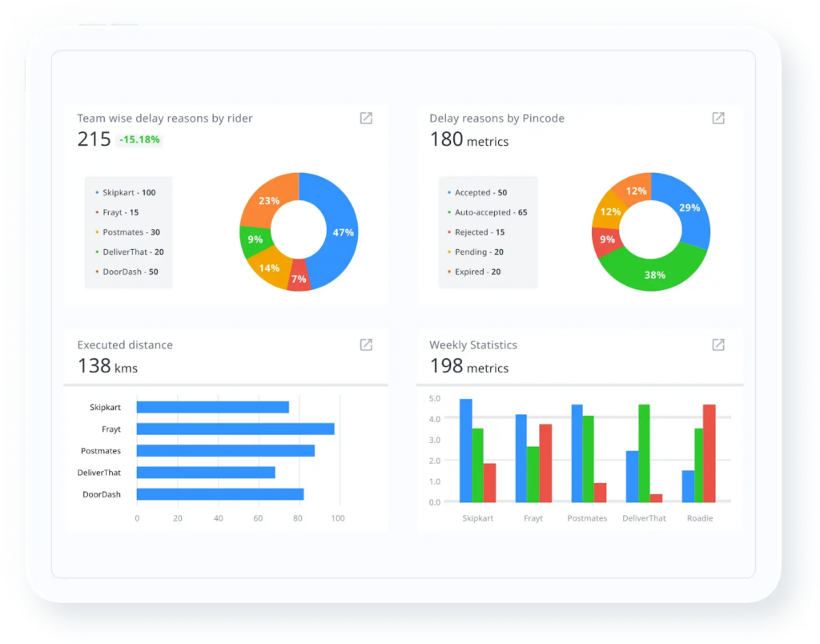
Task: Click the 9% red slice of Pincode donut
Action: tap(606, 239)
